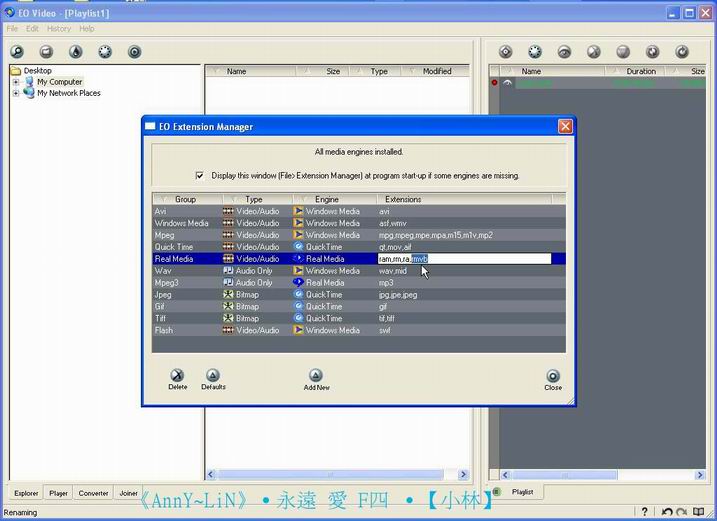The height and width of the screenshot is (521, 717).
Task: Switch to the Playlist tab
Action: (x=522, y=492)
